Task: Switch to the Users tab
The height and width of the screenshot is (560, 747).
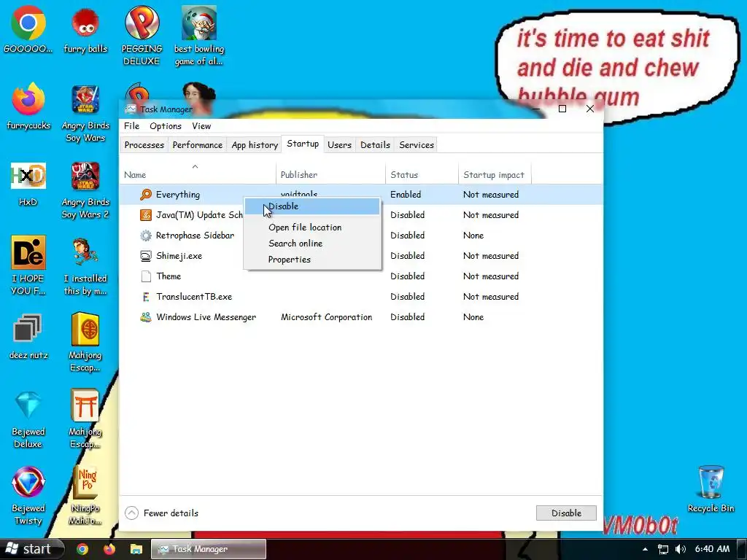Action: pyautogui.click(x=339, y=145)
